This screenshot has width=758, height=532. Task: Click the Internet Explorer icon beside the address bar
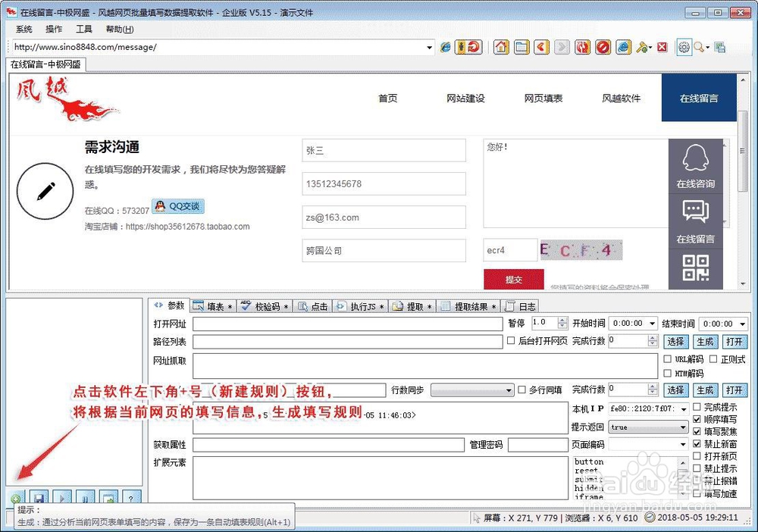(445, 47)
